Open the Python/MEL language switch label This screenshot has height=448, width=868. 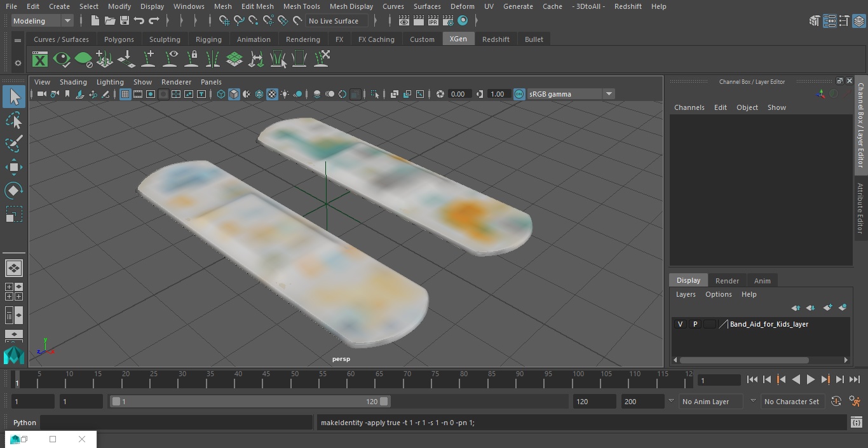coord(25,423)
